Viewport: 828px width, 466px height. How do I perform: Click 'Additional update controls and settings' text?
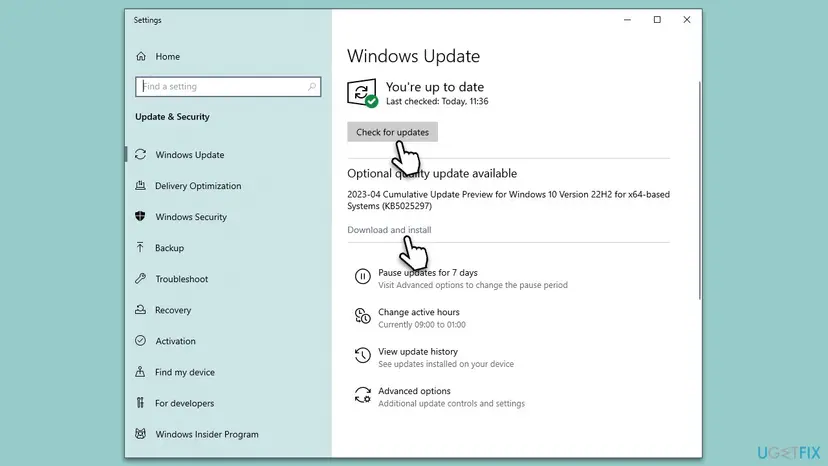(x=451, y=404)
